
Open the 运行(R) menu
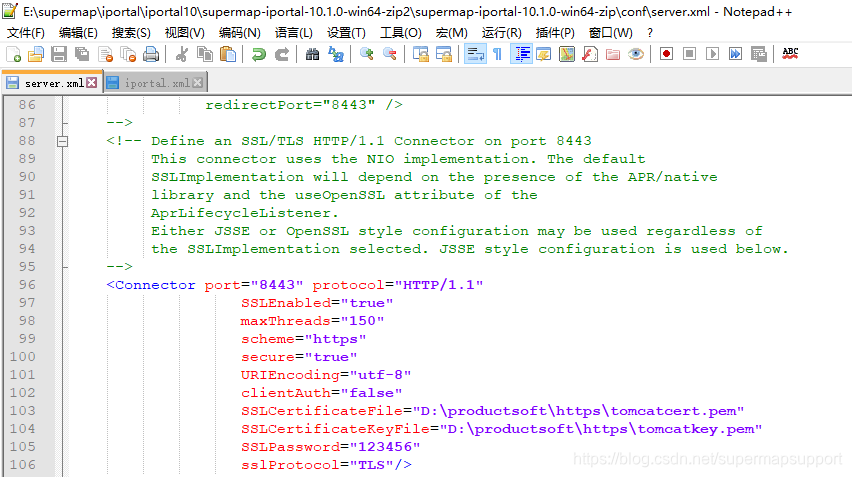(502, 33)
